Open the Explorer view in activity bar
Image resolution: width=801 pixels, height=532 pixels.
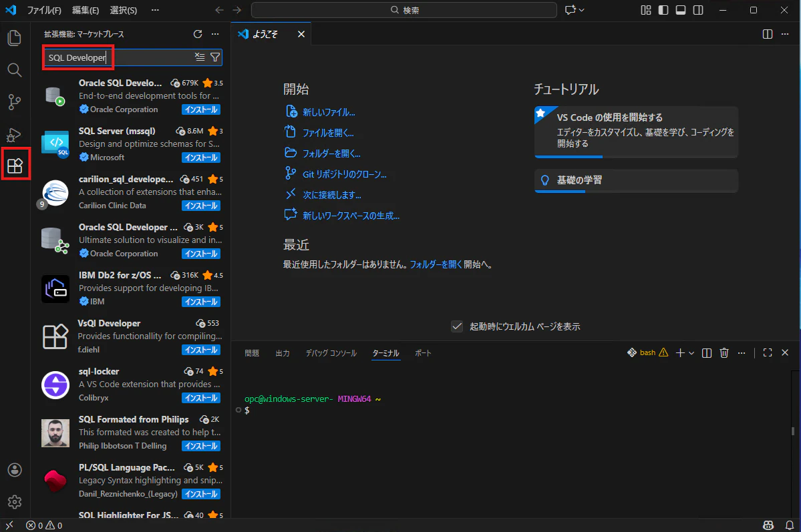pos(14,38)
